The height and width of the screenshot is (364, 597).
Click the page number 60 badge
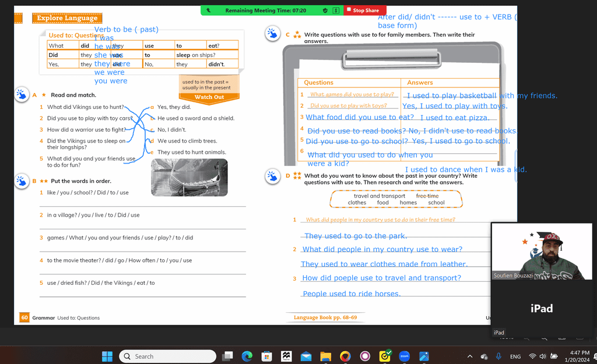tap(24, 317)
